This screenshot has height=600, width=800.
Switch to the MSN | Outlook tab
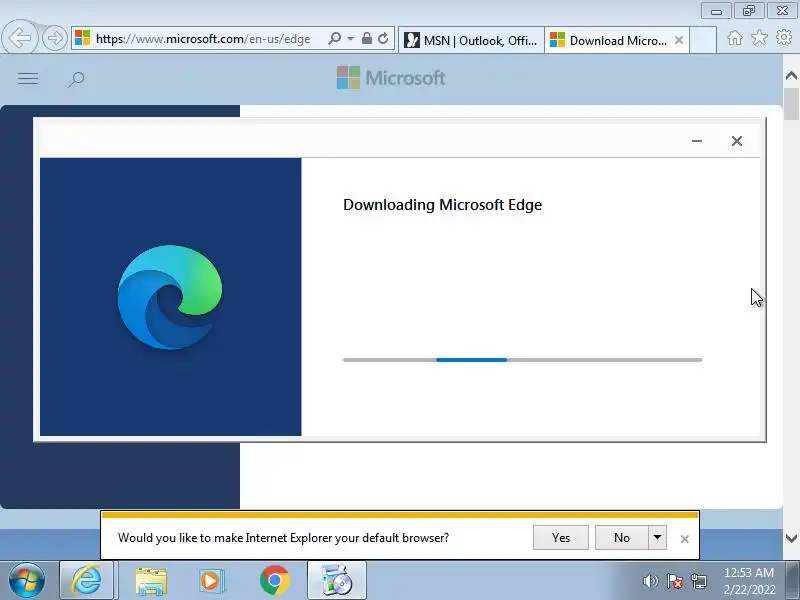[x=471, y=40]
